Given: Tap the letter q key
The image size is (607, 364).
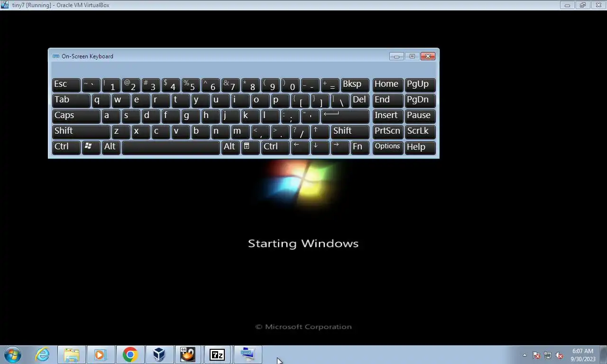Looking at the screenshot, I should (x=101, y=100).
